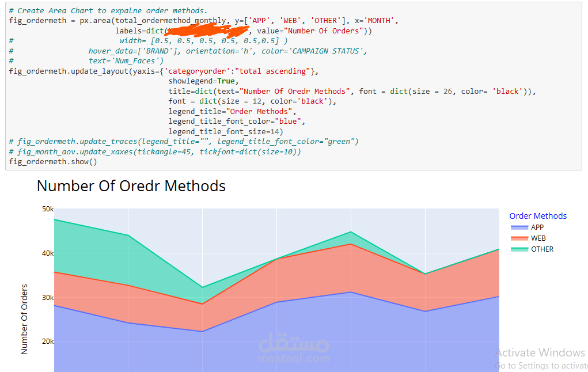Screen dimensions: 588x372
Task: Click the chart title Number Of Oredr Methods
Action: [x=131, y=186]
